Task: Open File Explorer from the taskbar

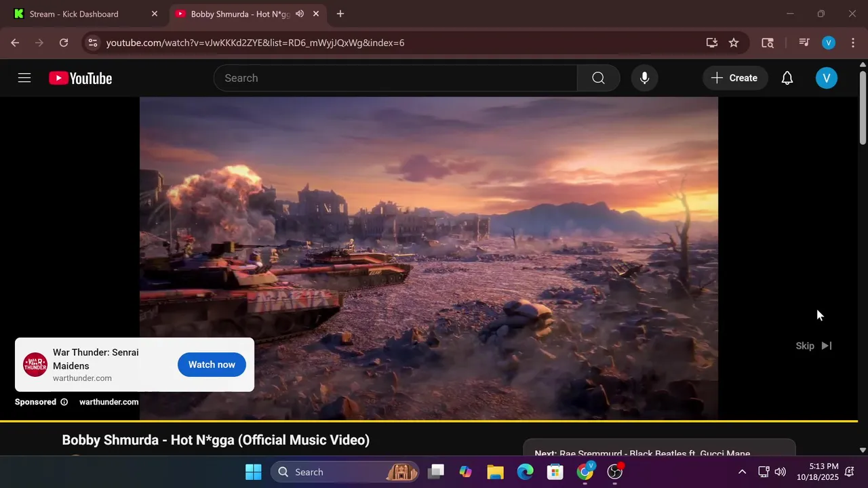Action: tap(495, 472)
